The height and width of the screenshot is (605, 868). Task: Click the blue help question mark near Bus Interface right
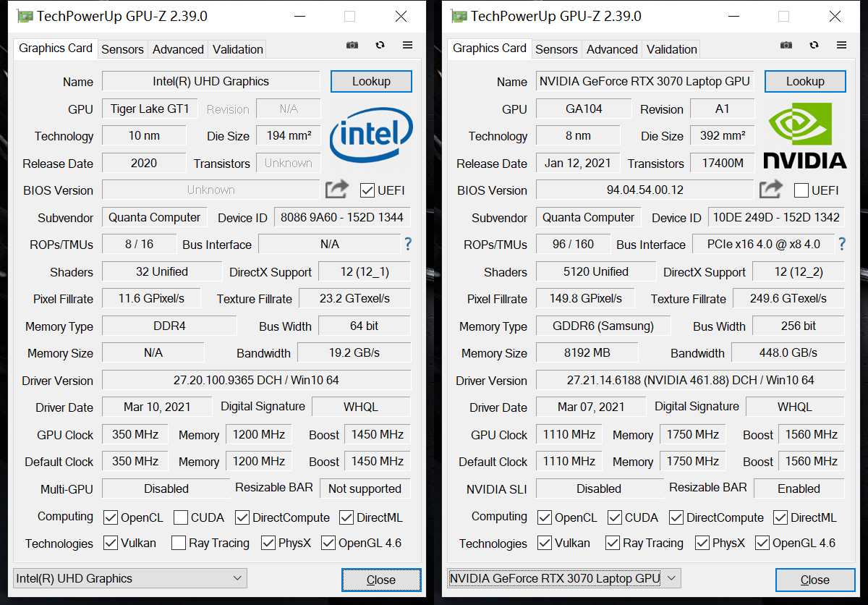[x=841, y=244]
